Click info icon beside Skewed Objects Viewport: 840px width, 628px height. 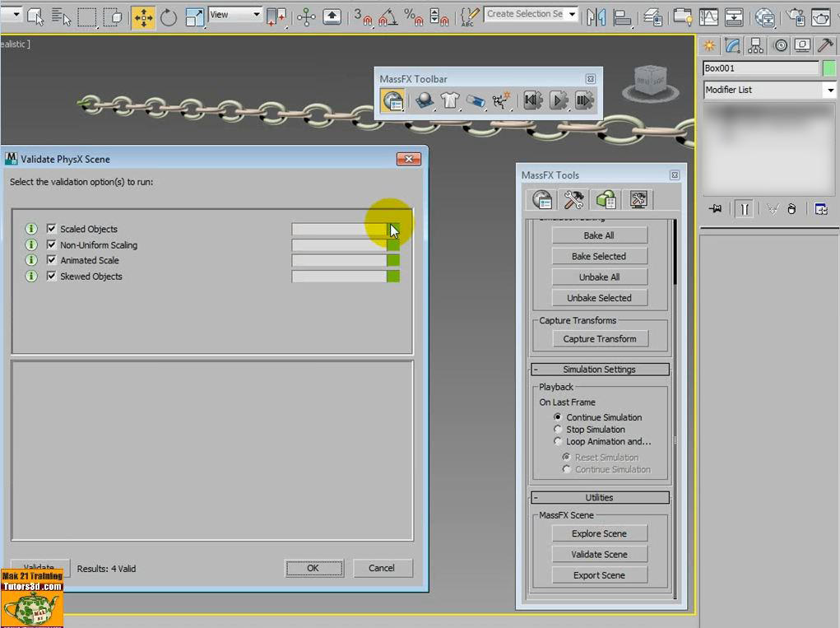pyautogui.click(x=31, y=276)
